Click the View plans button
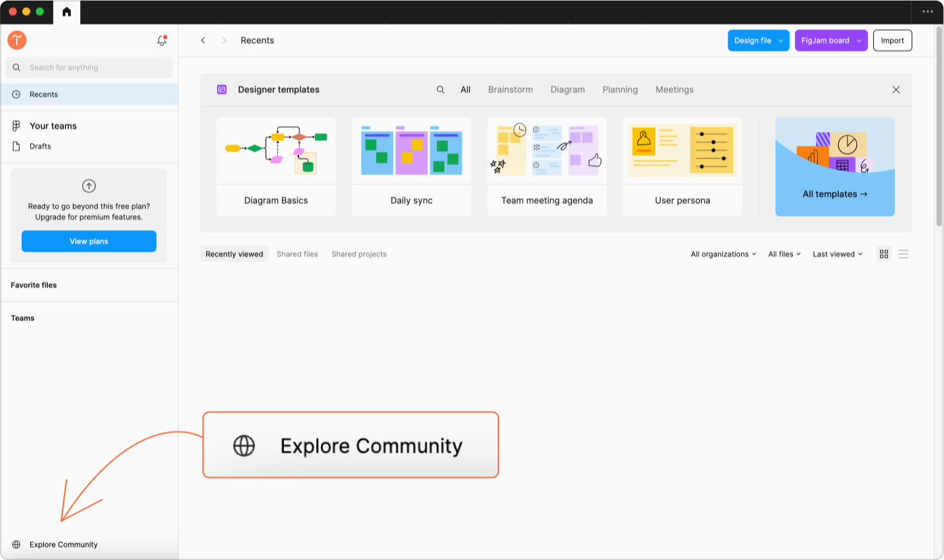The image size is (944, 560). pos(89,241)
